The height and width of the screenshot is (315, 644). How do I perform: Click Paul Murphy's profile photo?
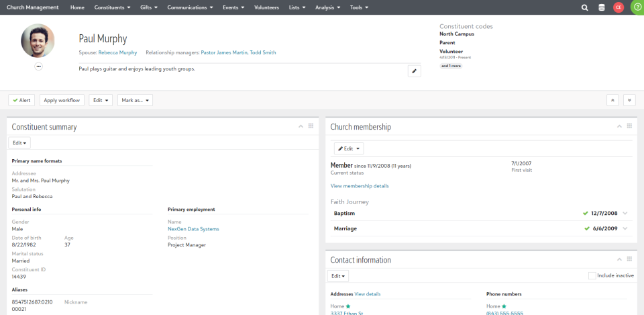pyautogui.click(x=38, y=41)
